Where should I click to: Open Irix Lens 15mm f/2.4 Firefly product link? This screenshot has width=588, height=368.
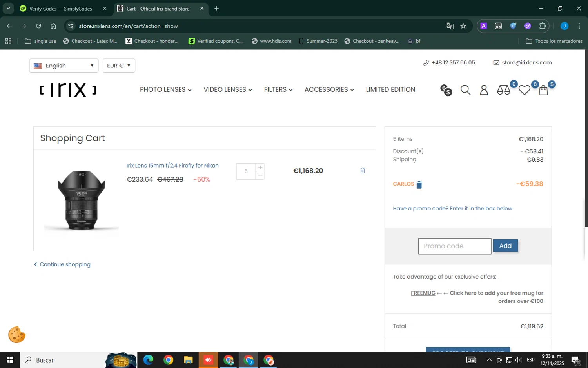pyautogui.click(x=172, y=166)
